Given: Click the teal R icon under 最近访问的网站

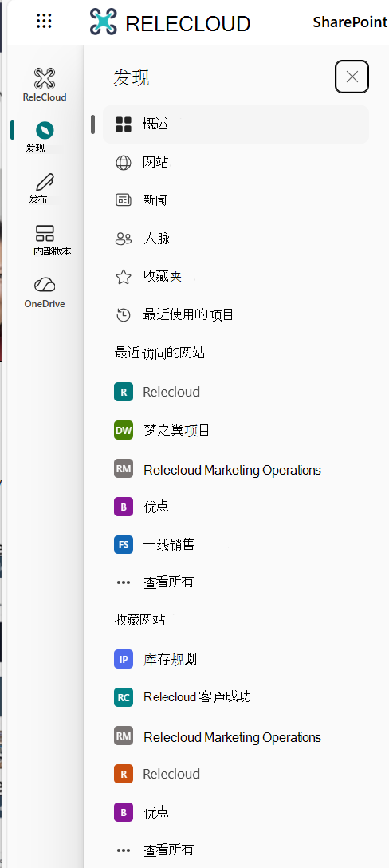Looking at the screenshot, I should coord(124,392).
